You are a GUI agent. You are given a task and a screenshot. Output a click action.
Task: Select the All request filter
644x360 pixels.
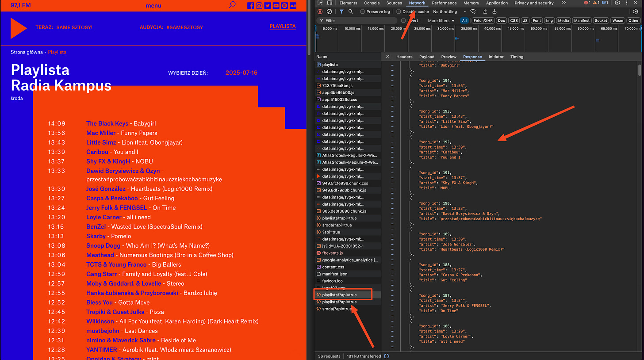point(464,20)
